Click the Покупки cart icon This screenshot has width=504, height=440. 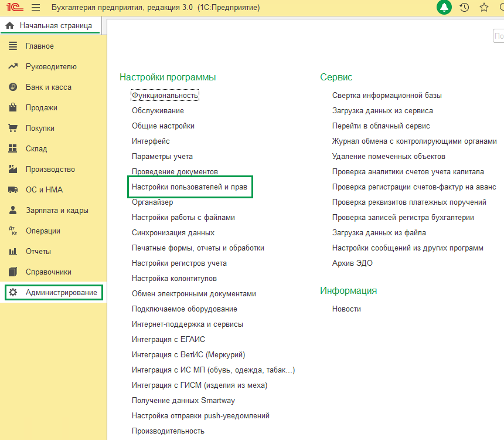[x=13, y=128]
